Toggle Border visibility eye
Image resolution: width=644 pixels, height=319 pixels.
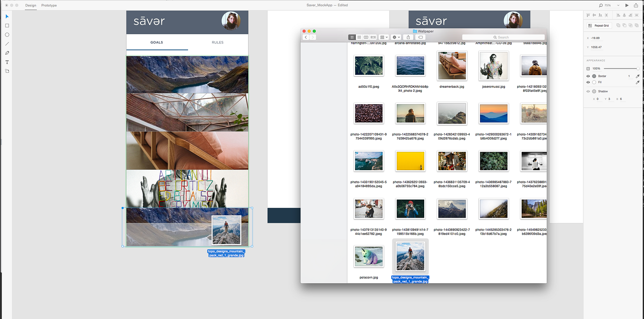[588, 76]
